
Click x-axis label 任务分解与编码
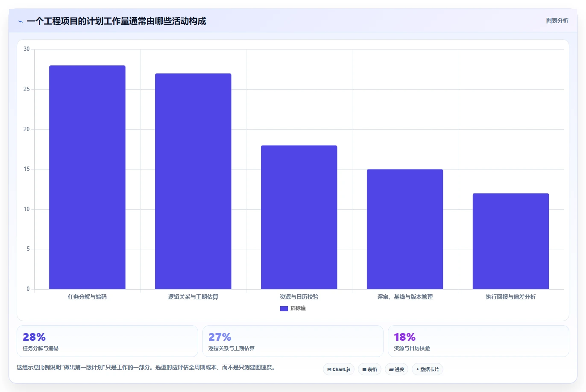87,297
